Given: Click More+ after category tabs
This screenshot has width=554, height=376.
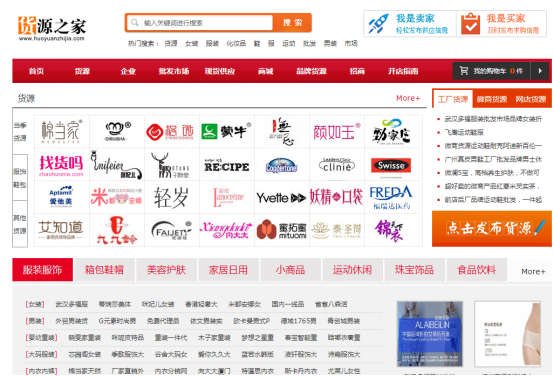Looking at the screenshot, I should click(533, 271).
